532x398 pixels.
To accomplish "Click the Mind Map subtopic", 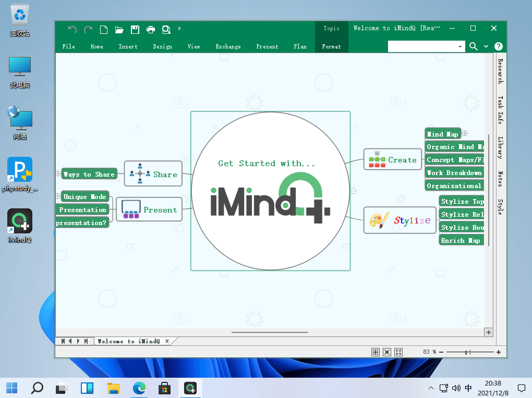I will 443,134.
